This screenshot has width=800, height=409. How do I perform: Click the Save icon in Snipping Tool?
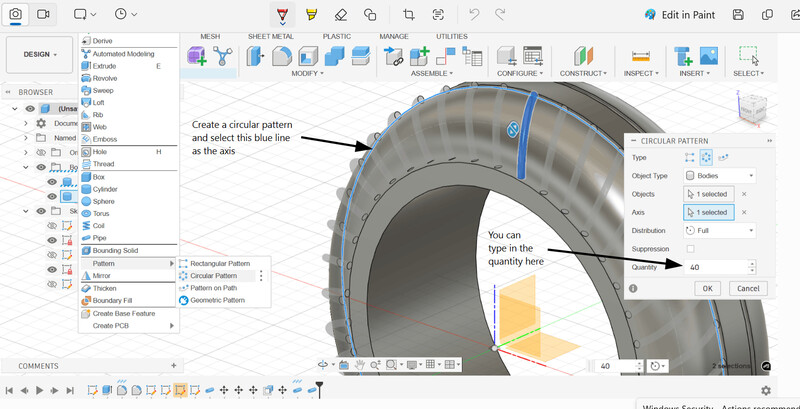coord(737,15)
